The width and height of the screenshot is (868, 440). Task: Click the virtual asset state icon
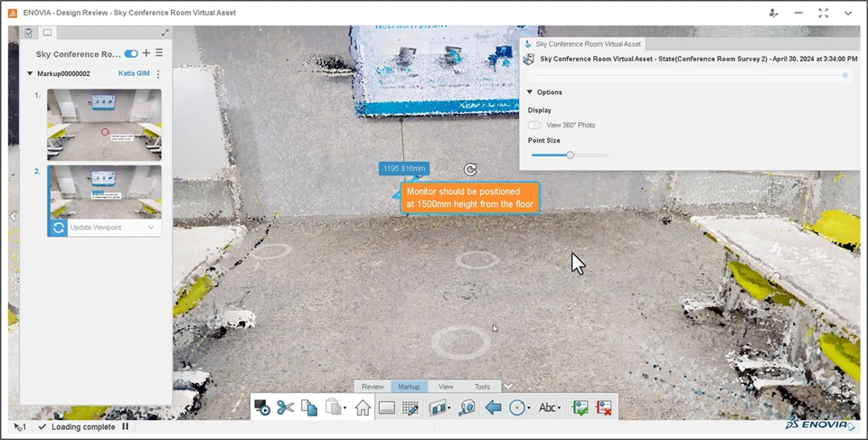[x=529, y=59]
